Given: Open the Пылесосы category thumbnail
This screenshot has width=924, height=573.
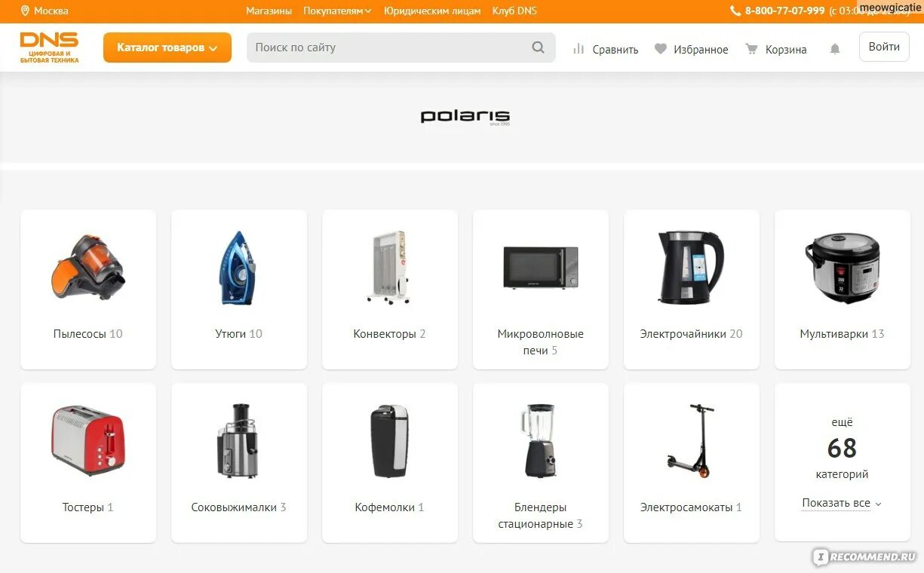Looking at the screenshot, I should click(88, 267).
